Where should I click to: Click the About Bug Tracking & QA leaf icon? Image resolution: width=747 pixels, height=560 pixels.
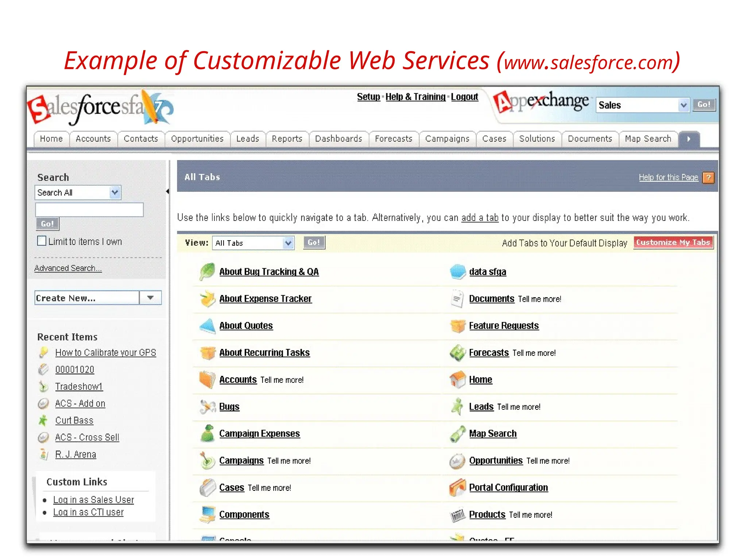point(207,272)
